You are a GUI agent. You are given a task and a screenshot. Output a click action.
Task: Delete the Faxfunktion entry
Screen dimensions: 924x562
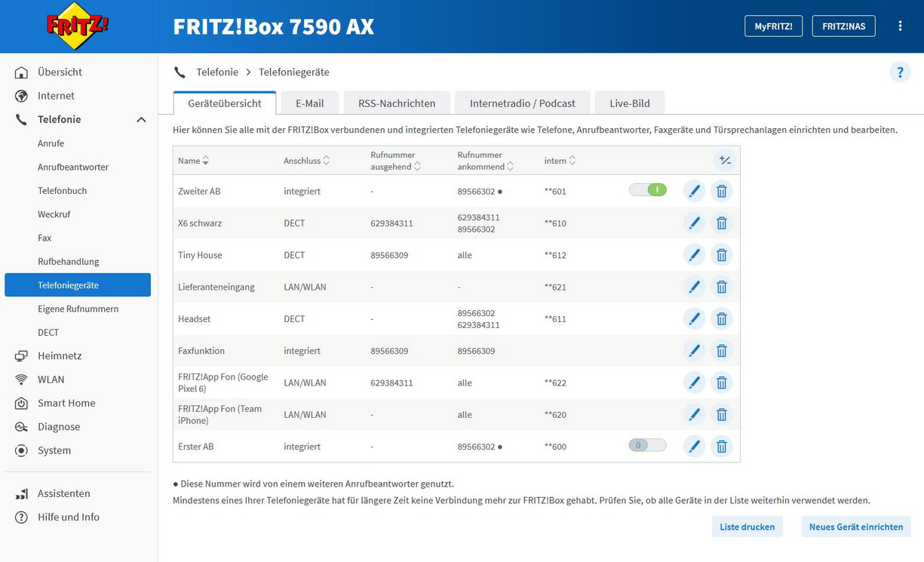[x=722, y=351]
